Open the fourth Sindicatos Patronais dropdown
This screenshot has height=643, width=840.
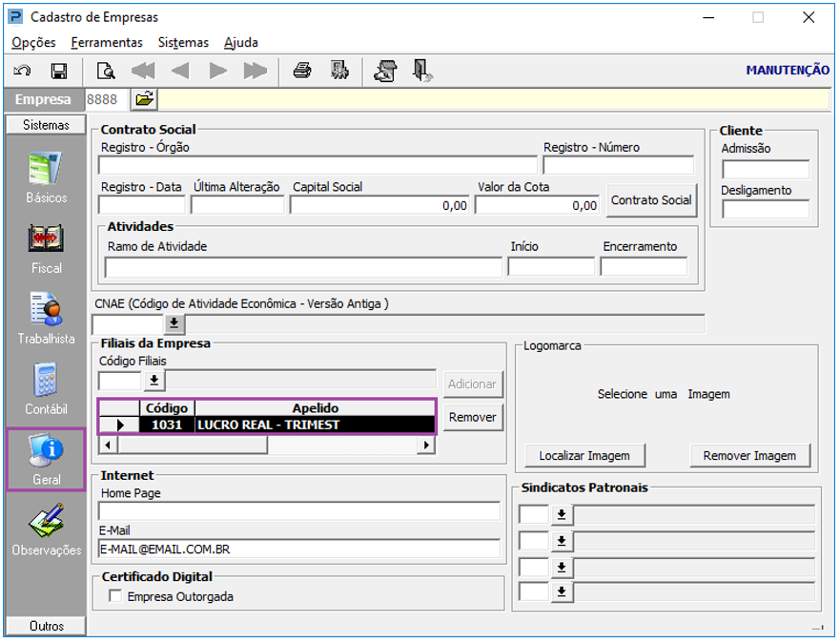tap(562, 591)
